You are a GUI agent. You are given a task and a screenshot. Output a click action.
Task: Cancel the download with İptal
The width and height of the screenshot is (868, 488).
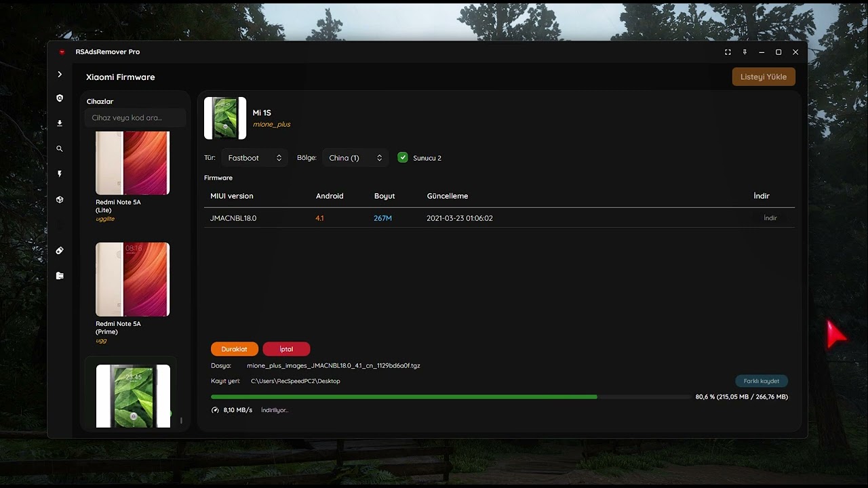[x=286, y=349]
